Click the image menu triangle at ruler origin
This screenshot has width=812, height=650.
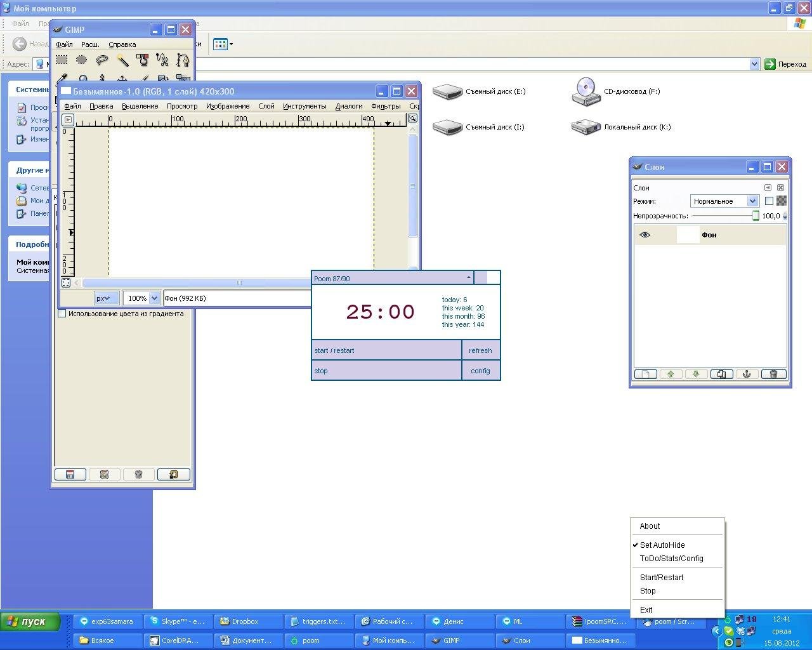click(x=68, y=119)
